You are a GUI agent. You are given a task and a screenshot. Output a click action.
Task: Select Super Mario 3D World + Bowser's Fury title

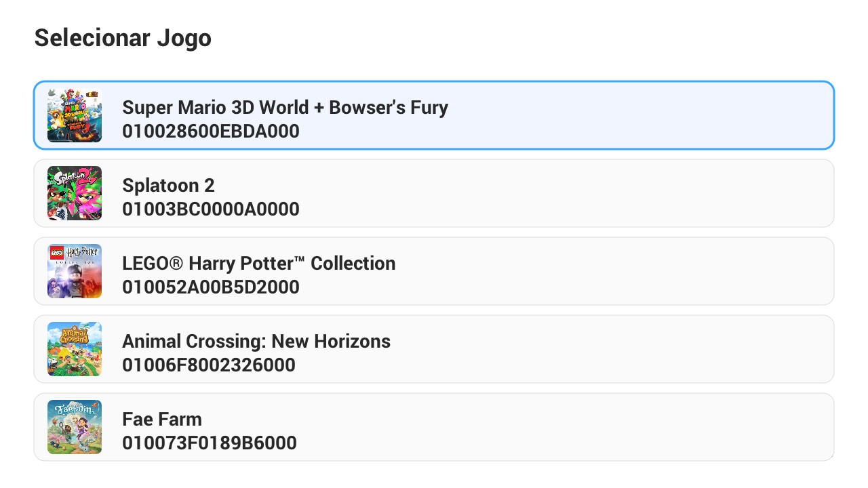285,107
